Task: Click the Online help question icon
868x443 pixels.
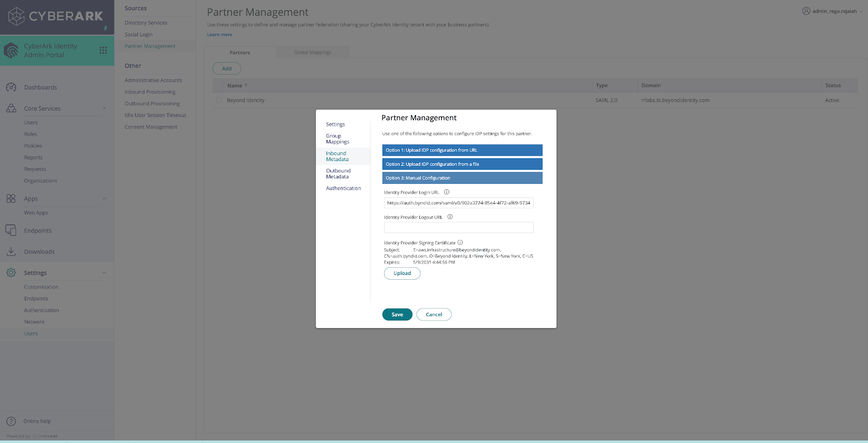Action: [11, 421]
